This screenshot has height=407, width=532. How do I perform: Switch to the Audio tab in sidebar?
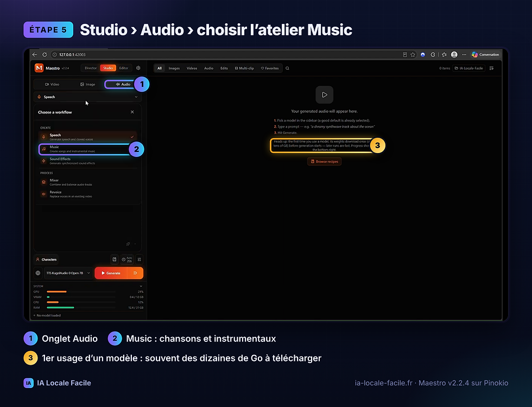[123, 85]
